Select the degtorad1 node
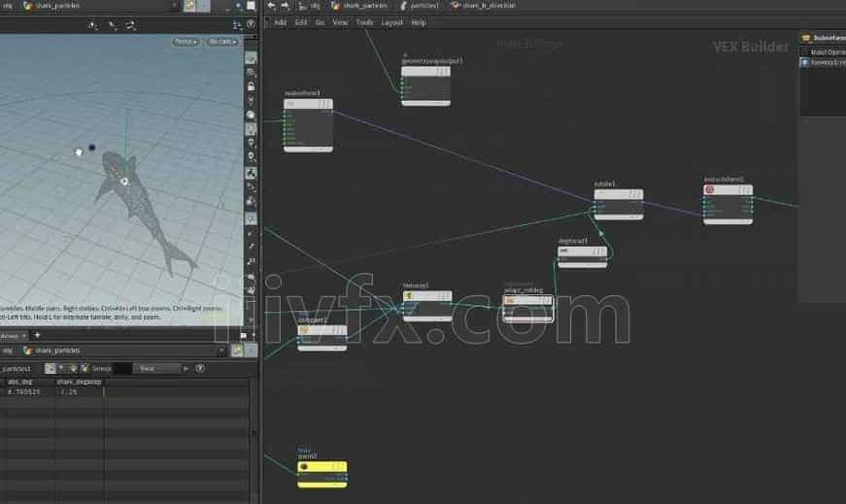The image size is (846, 504). click(x=583, y=256)
